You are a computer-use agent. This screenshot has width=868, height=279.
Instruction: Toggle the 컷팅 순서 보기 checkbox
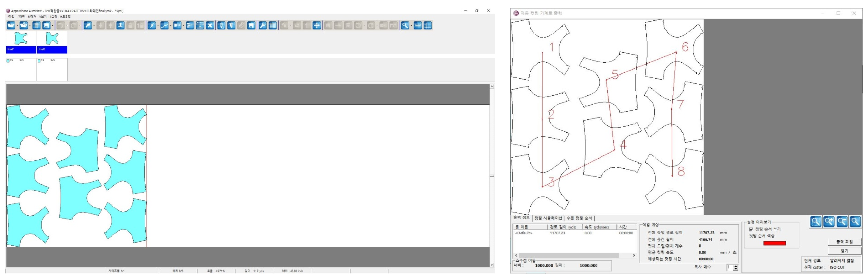coord(751,229)
